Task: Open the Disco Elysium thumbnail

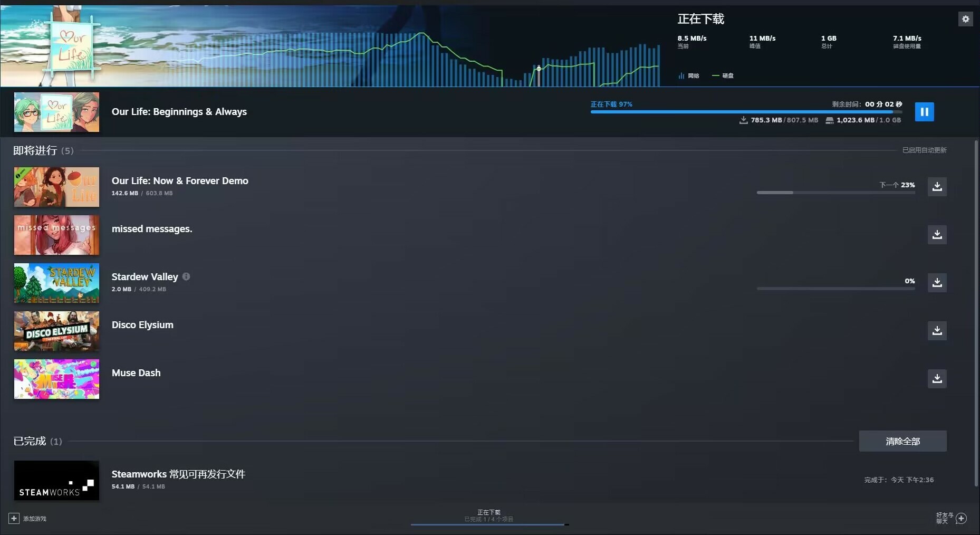Action: click(56, 331)
